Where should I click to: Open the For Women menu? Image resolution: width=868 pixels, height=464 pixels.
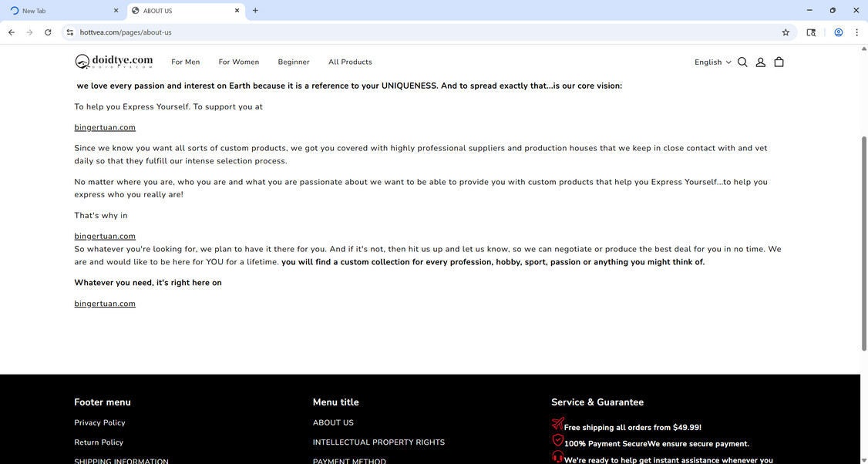239,62
